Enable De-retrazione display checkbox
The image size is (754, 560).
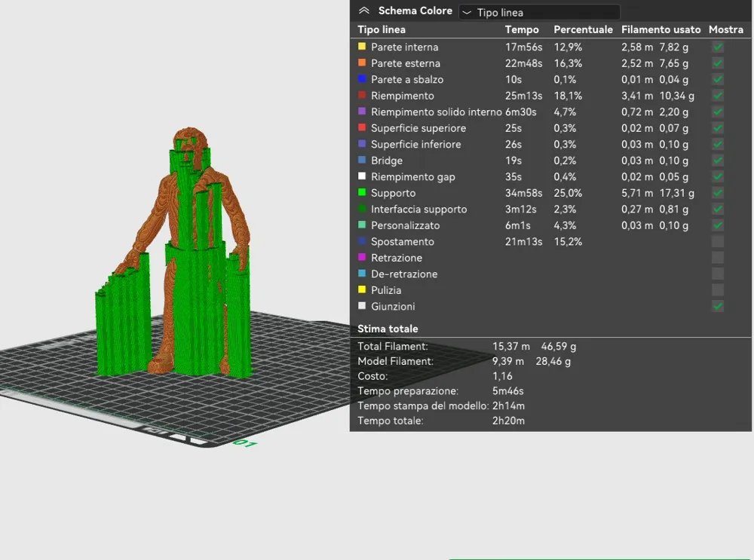coord(718,274)
